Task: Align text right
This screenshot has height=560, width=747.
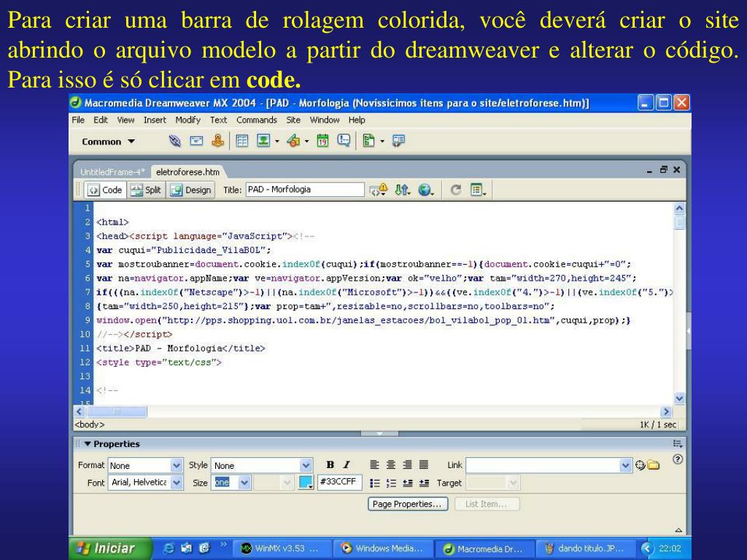Action: (x=407, y=465)
